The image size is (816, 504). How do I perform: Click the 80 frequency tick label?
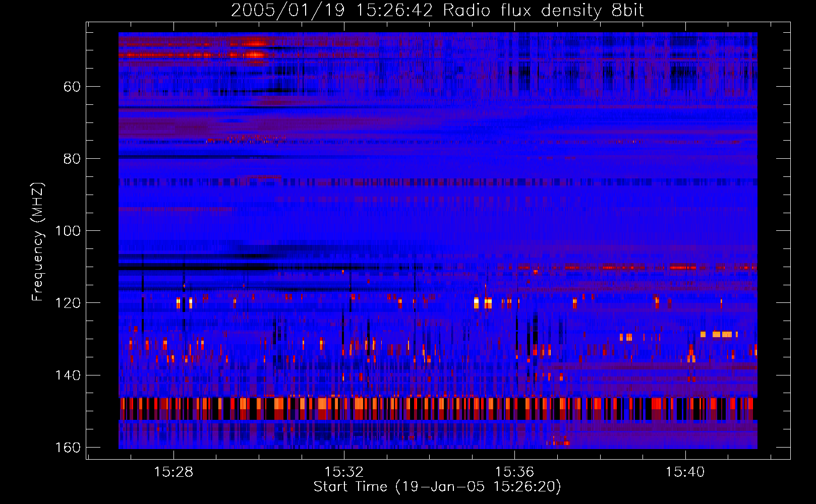pos(72,159)
